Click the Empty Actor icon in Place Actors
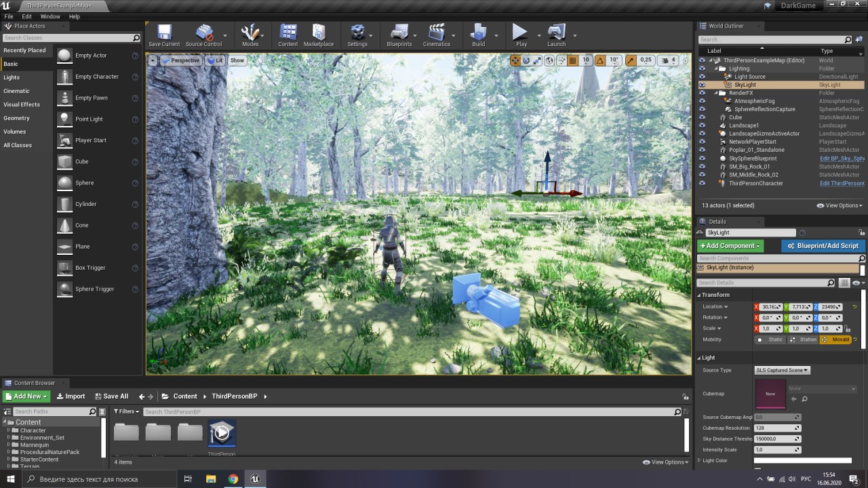Viewport: 868px width, 488px height. (64, 56)
